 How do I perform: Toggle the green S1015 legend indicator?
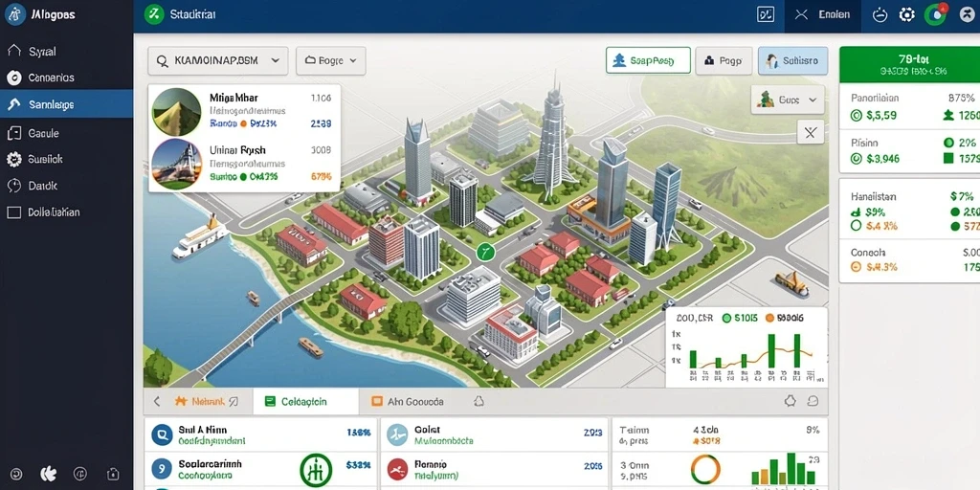pyautogui.click(x=726, y=318)
